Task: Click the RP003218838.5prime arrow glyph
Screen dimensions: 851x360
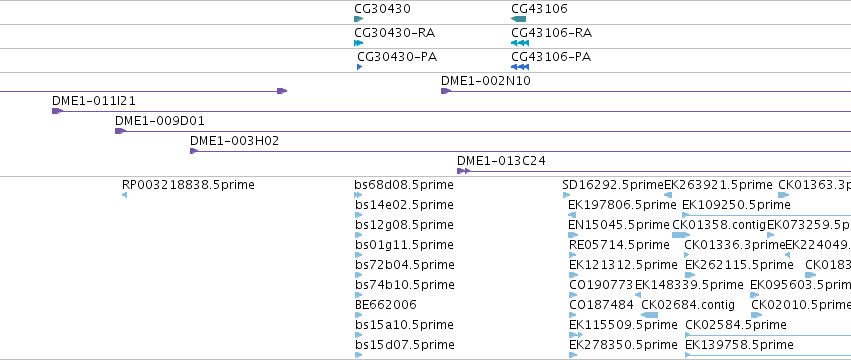Action: 124,195
